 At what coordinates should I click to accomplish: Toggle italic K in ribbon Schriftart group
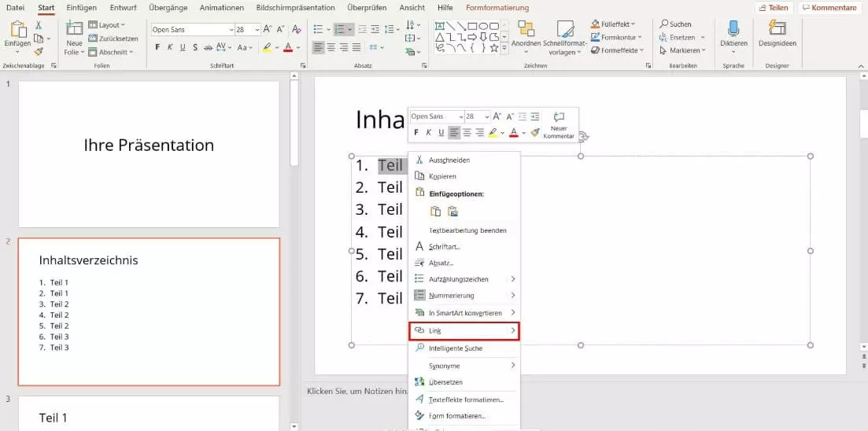click(x=170, y=47)
